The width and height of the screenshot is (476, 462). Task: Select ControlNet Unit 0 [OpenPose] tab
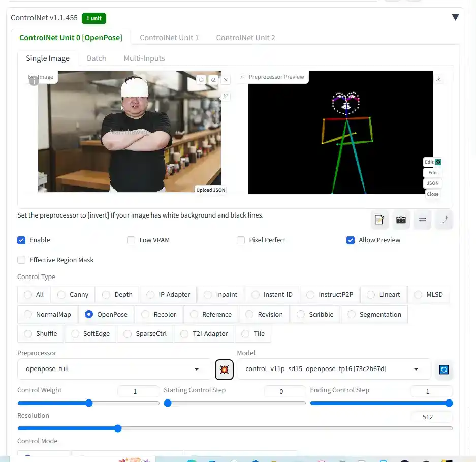pos(71,38)
